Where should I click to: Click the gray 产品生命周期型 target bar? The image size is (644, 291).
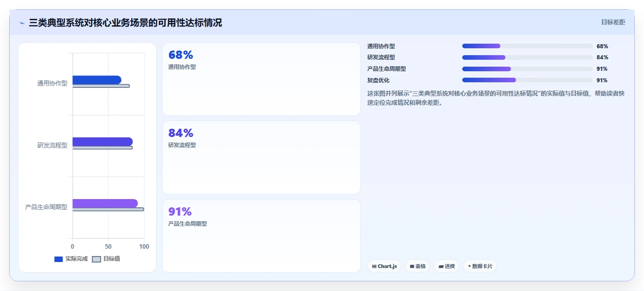pos(108,209)
